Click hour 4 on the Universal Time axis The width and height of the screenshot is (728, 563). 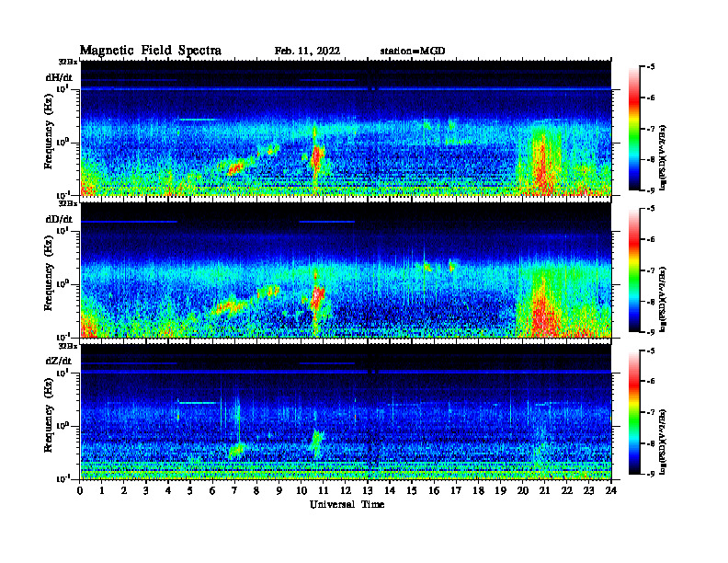point(168,490)
